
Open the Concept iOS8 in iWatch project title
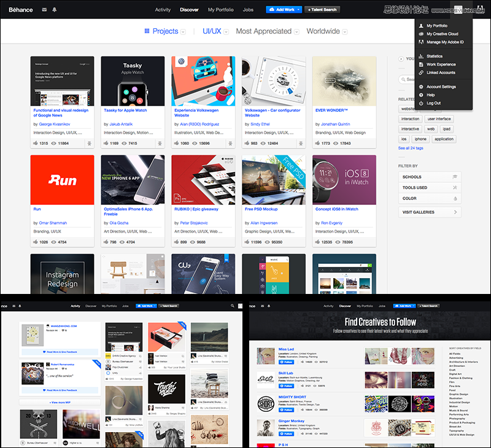(336, 209)
